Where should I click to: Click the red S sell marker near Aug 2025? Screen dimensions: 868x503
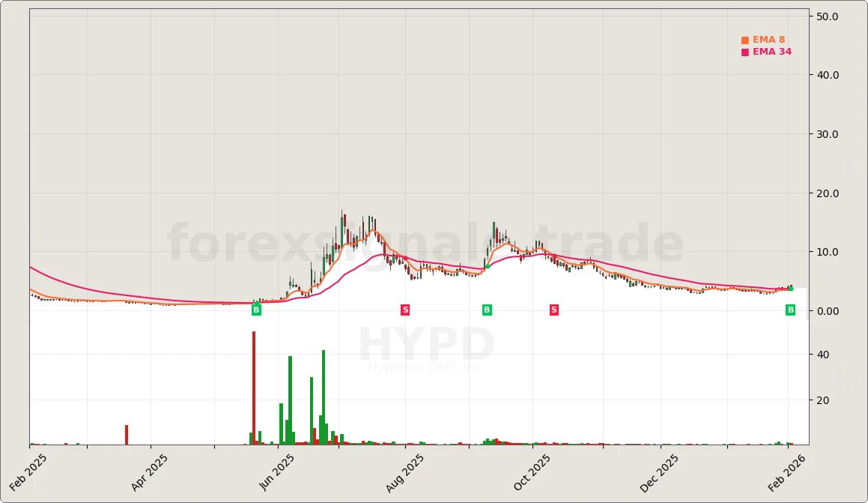405,309
